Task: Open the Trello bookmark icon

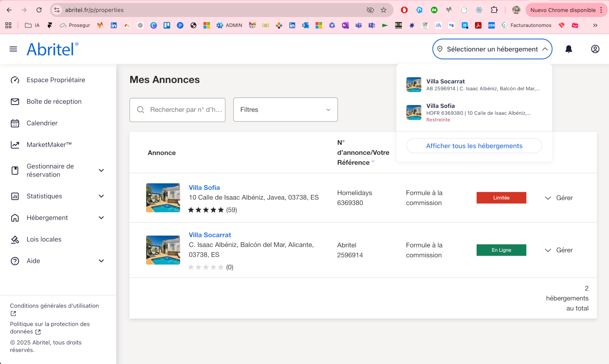Action: 167,25
